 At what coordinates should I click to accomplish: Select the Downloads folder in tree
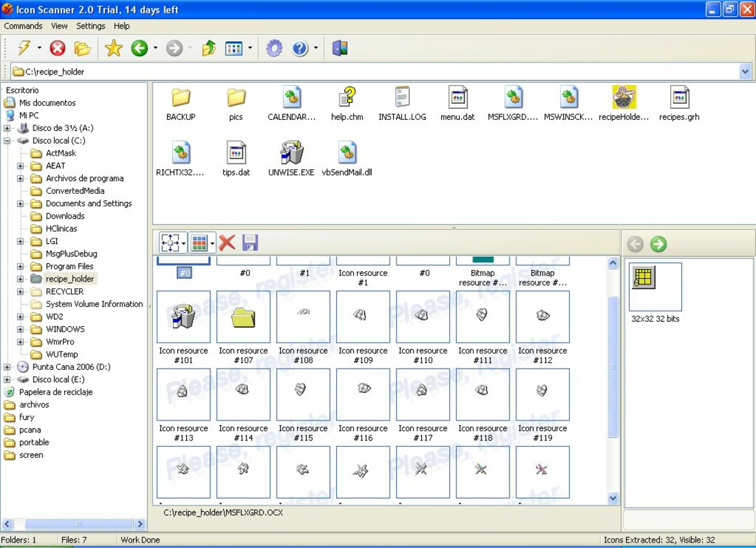coord(65,216)
